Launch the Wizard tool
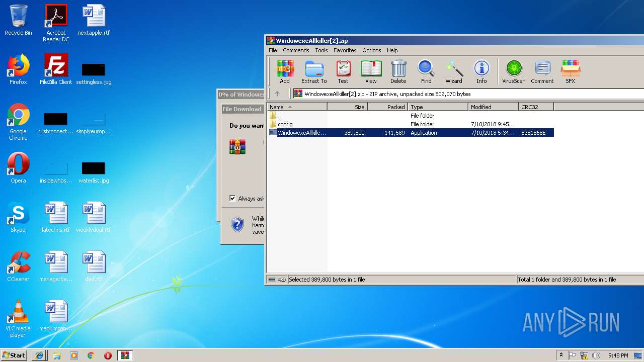The image size is (644, 362). (453, 71)
